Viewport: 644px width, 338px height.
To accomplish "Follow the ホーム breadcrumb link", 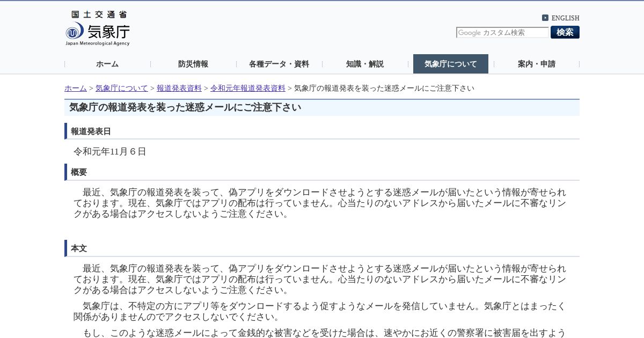I will tap(76, 88).
